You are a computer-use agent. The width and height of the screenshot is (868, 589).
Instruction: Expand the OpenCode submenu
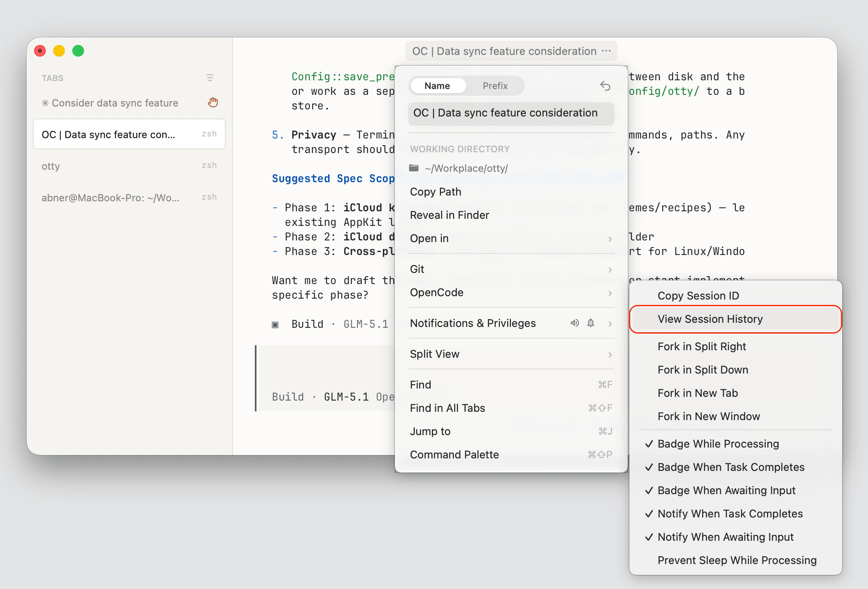(x=511, y=292)
